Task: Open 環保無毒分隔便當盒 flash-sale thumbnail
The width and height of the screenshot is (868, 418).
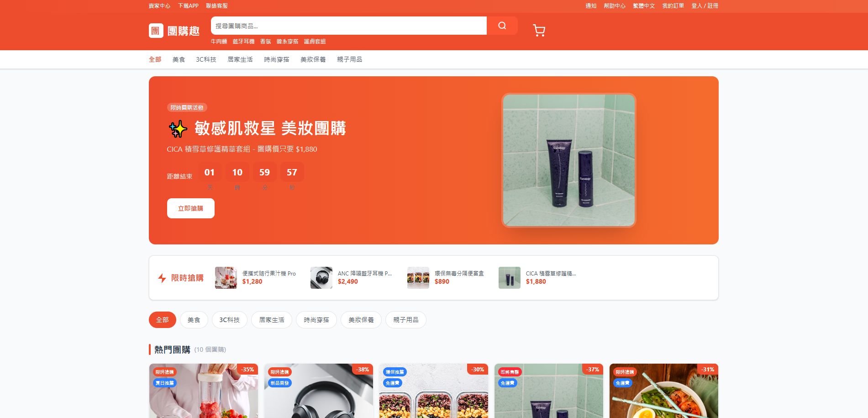Action: [x=418, y=278]
